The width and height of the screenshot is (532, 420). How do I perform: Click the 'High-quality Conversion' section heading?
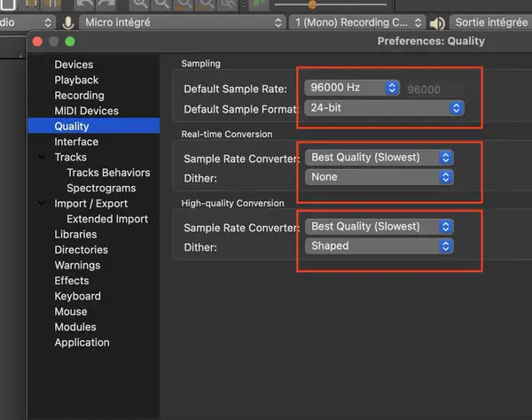pyautogui.click(x=232, y=204)
